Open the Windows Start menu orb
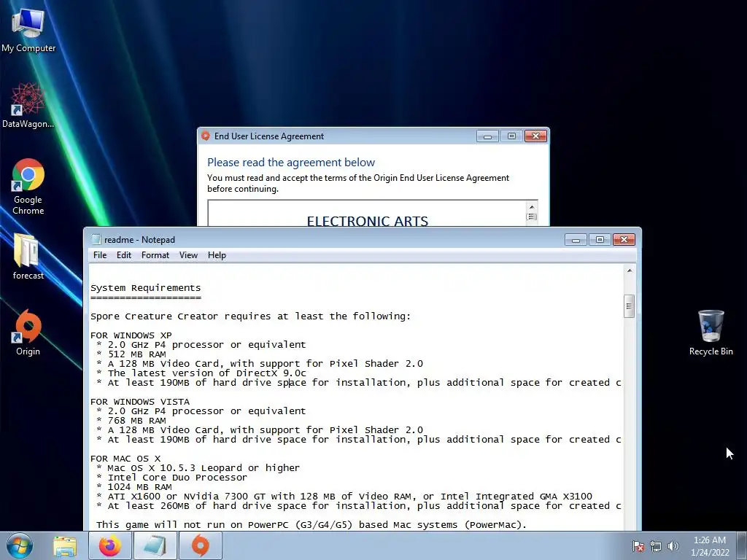 pyautogui.click(x=20, y=545)
